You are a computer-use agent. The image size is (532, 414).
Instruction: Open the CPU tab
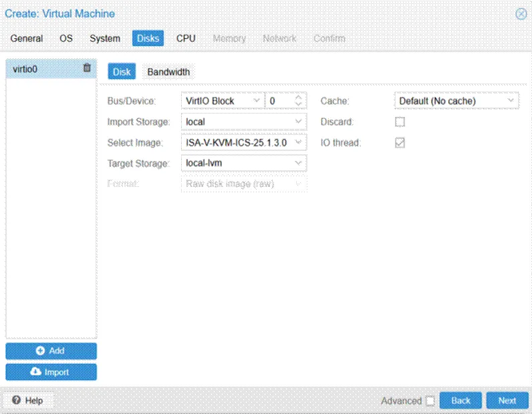(x=186, y=38)
